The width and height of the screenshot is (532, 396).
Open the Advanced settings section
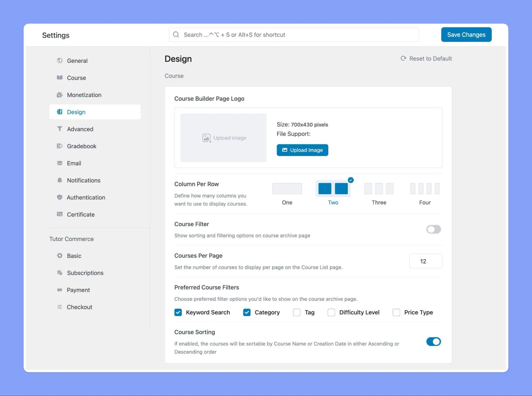tap(80, 128)
